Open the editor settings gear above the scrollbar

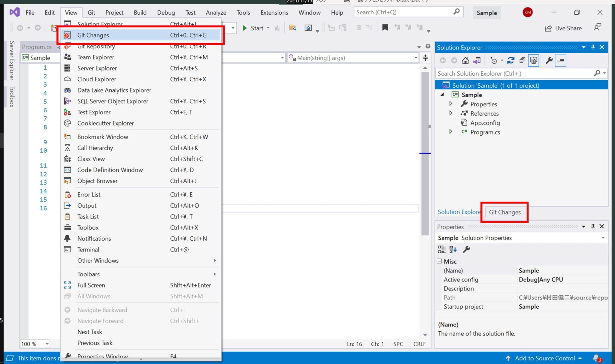pyautogui.click(x=428, y=47)
